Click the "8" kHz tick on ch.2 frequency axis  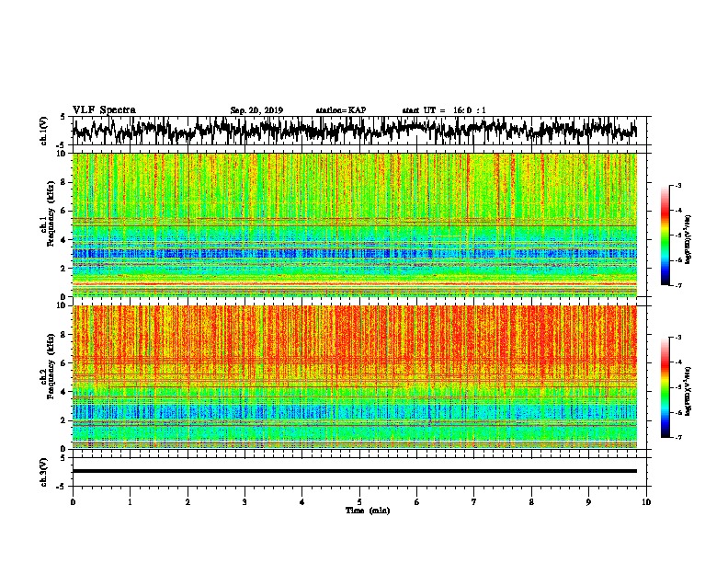pos(63,334)
